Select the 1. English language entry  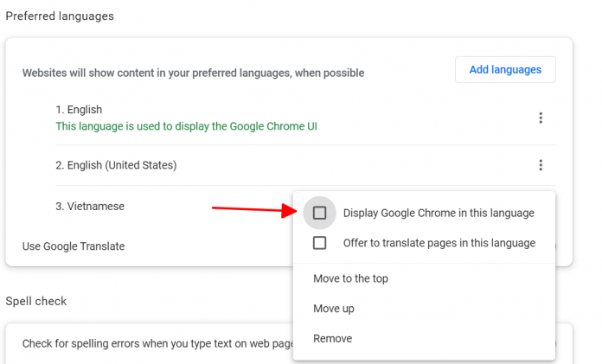[x=79, y=110]
